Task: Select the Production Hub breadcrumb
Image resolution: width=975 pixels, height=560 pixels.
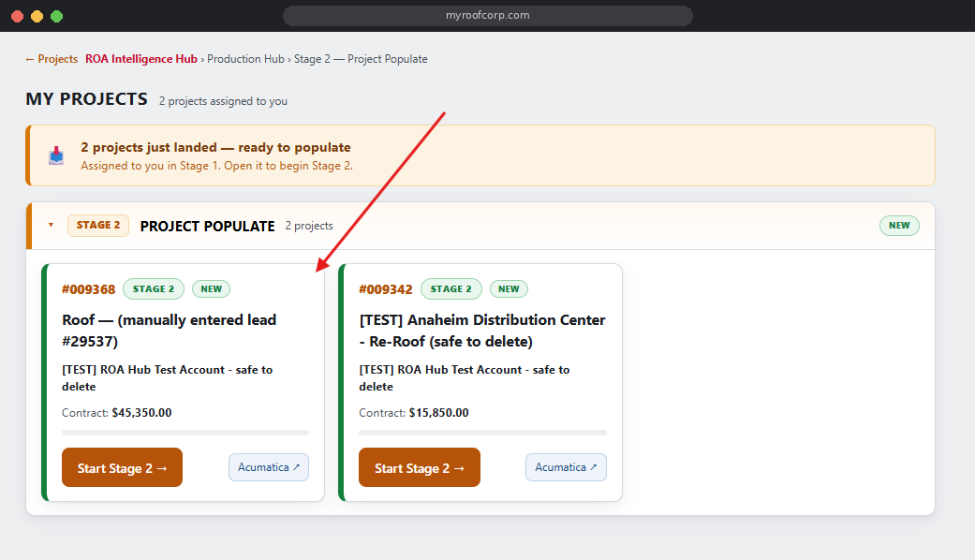Action: pyautogui.click(x=245, y=59)
